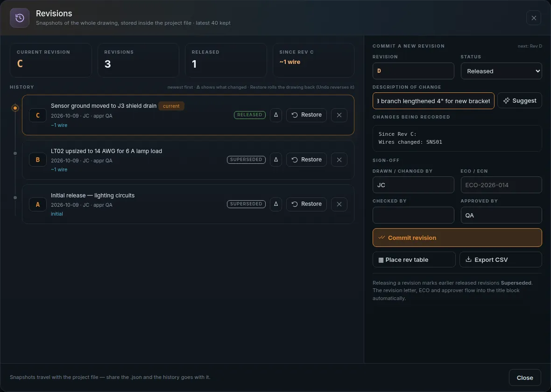Select the revision C letter badge
Screen dimensions: 551x392
(x=38, y=115)
